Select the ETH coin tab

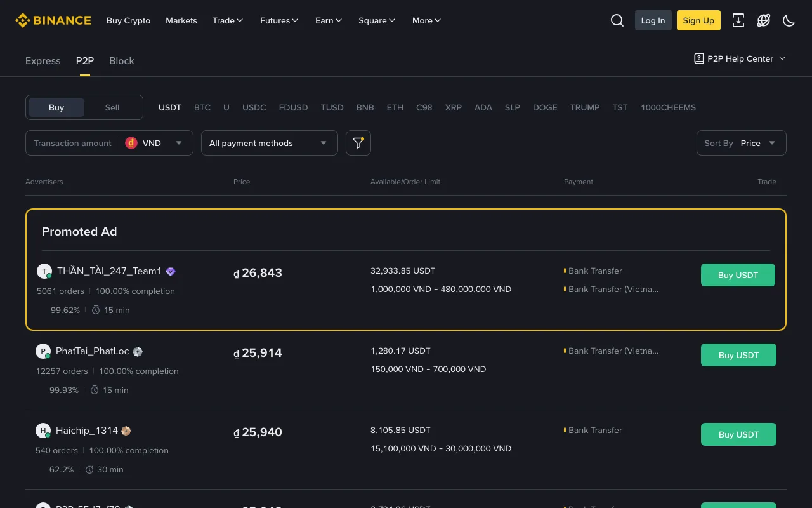coord(395,107)
